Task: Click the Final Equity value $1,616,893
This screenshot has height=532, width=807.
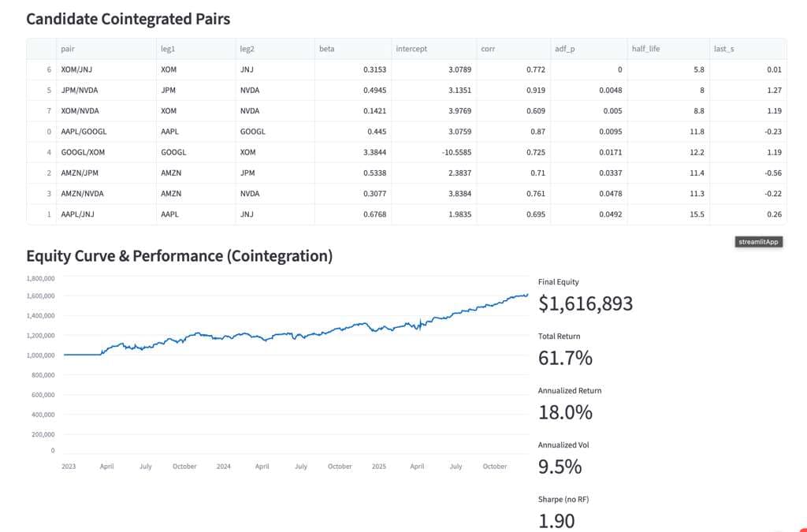Action: pyautogui.click(x=586, y=303)
